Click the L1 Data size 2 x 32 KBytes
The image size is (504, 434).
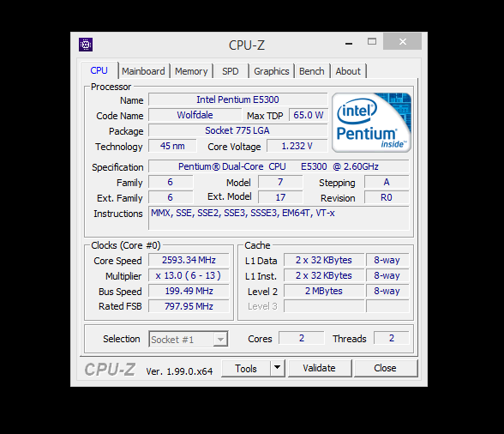[324, 260]
